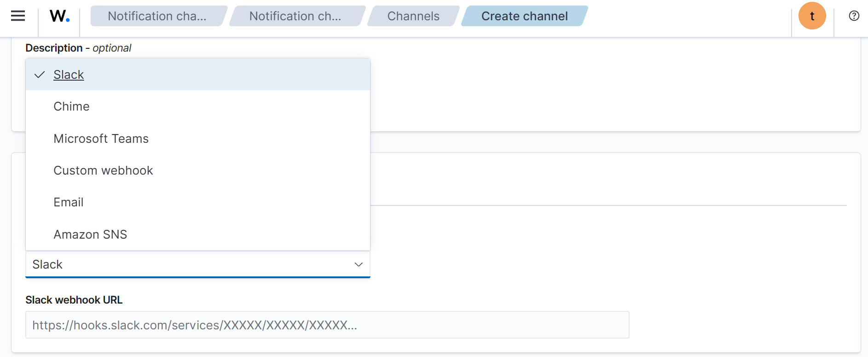Select the Custom webhook option
Viewport: 868px width, 357px height.
[x=198, y=170]
